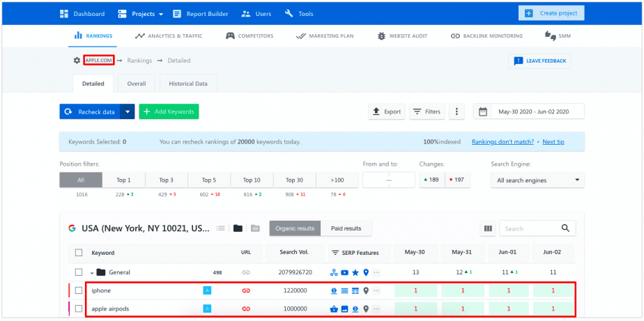Viewport: 644px width, 321px height.
Task: Check the iphone keyword checkbox
Action: (x=79, y=290)
